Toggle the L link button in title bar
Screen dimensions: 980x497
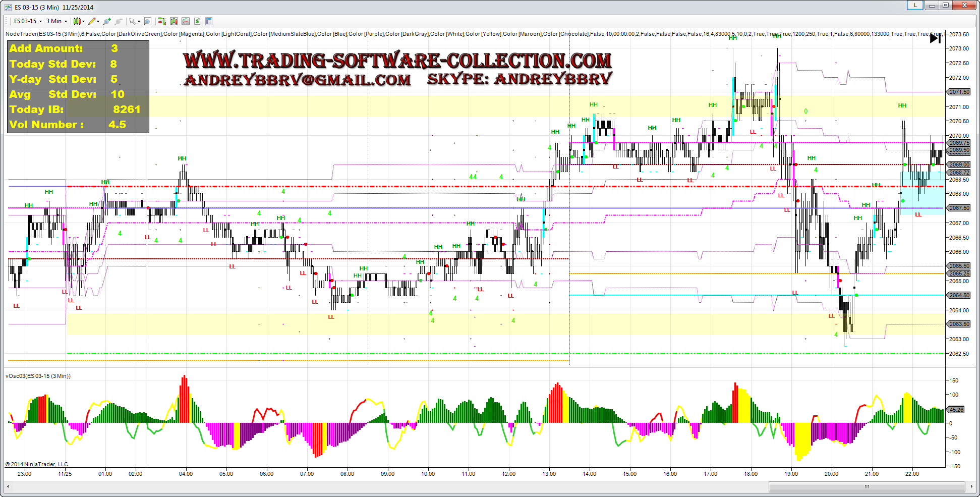pos(915,6)
